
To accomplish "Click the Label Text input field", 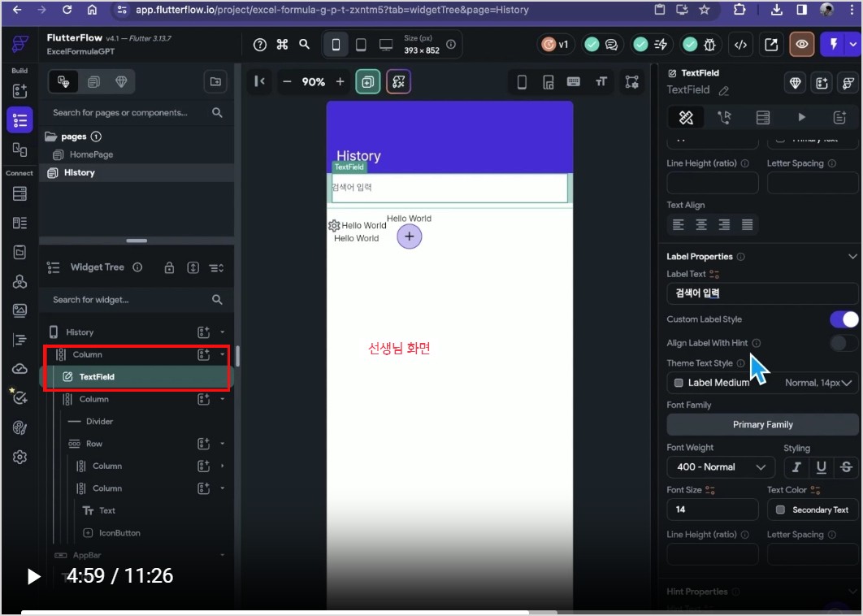I will [x=762, y=293].
